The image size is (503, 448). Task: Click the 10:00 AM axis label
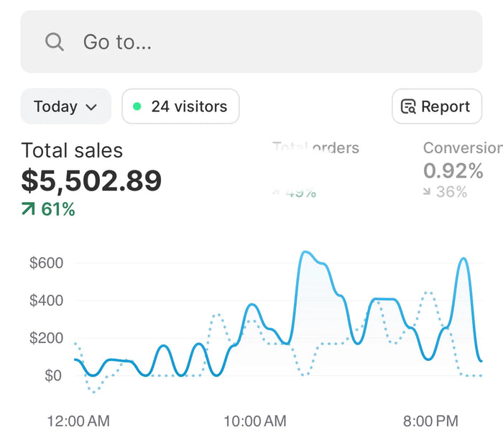click(255, 421)
